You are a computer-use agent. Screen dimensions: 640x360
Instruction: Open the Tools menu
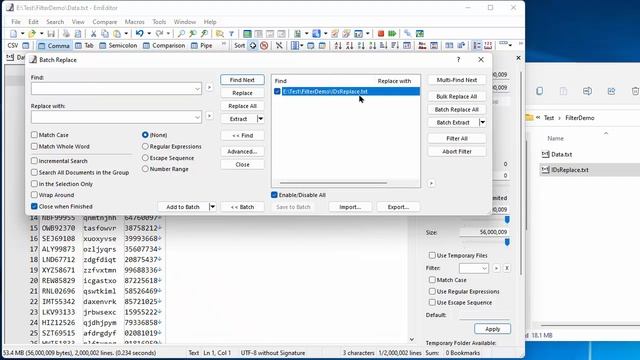pos(159,22)
